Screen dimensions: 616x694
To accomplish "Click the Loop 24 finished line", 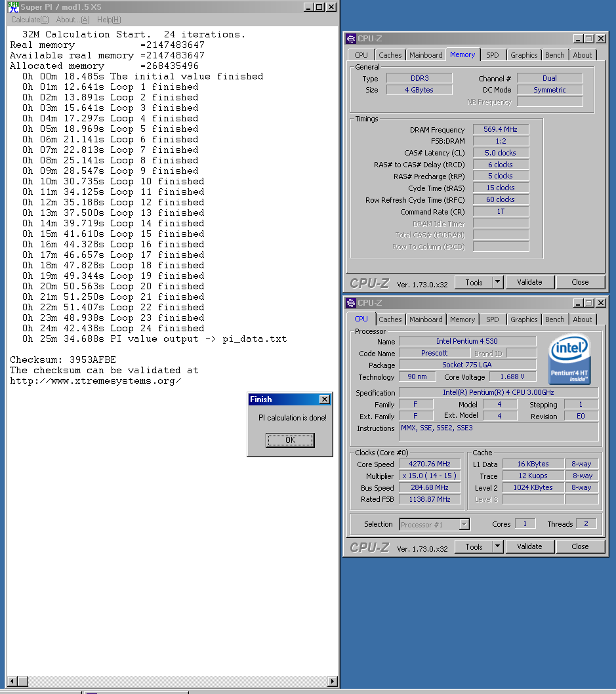I will coord(113,328).
